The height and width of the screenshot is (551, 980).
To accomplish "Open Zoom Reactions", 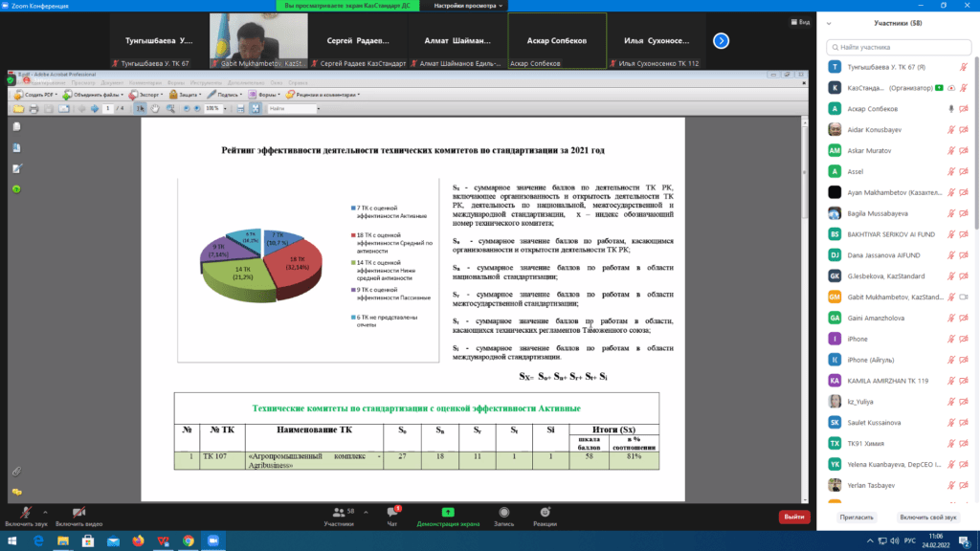I will pos(545,517).
